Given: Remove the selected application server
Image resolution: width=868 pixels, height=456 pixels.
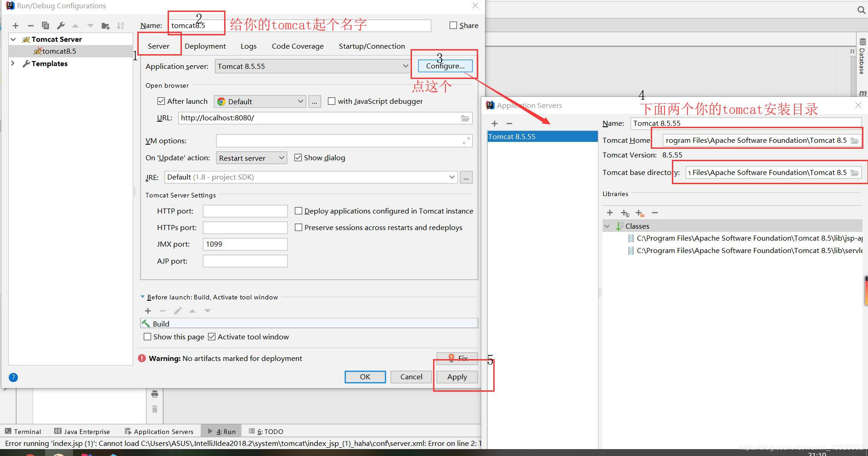Looking at the screenshot, I should coord(509,124).
